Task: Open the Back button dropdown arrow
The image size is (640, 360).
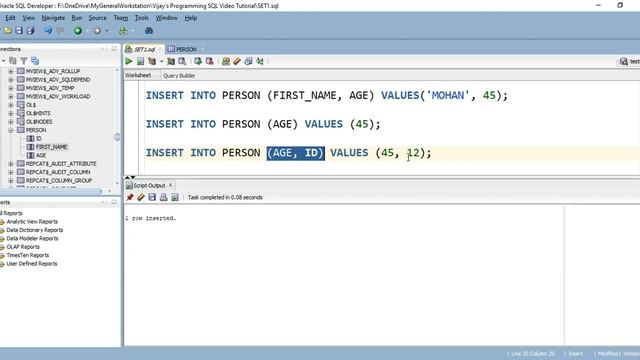Action: tap(87, 31)
